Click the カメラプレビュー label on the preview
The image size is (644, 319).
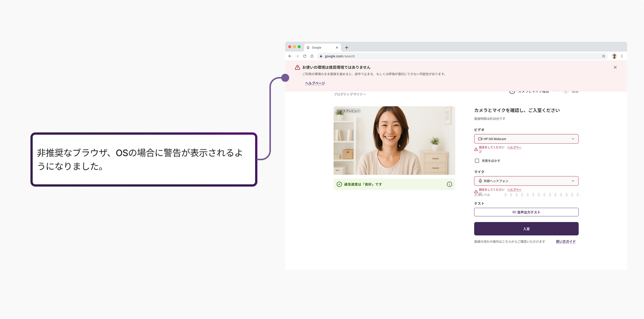[348, 111]
